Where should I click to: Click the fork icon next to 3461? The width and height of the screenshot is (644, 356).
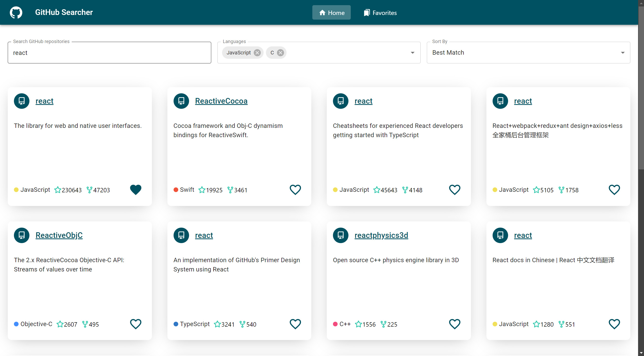[230, 190]
